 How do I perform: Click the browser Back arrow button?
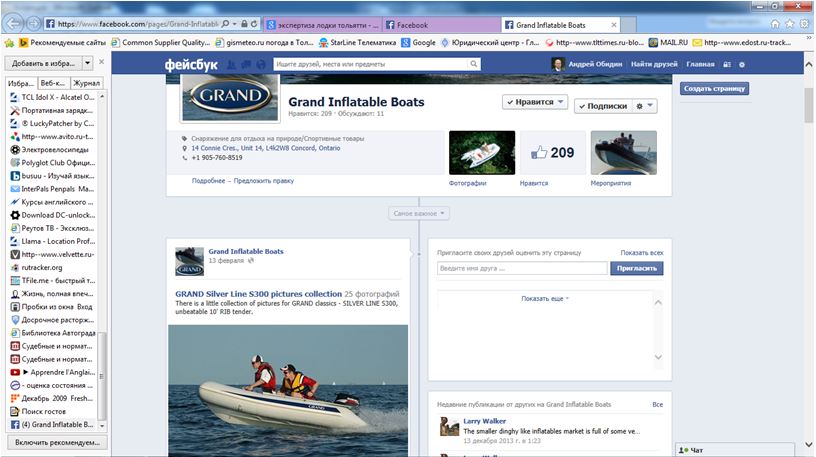point(13,23)
